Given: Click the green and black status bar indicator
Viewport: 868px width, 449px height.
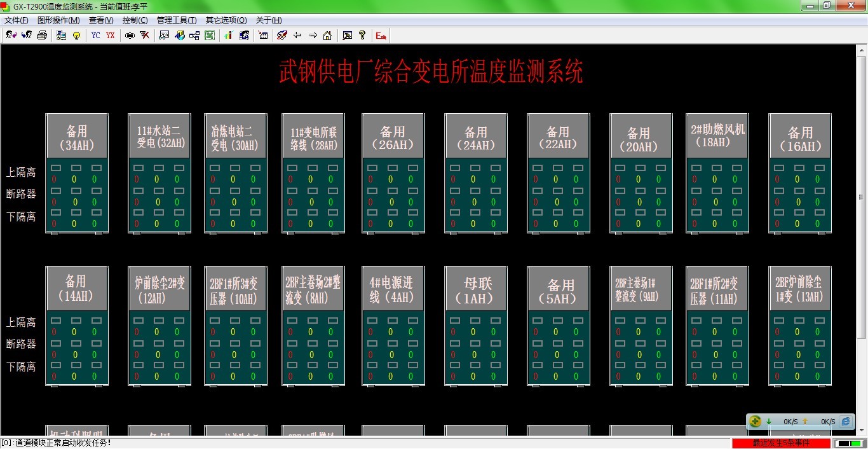Looking at the screenshot, I should point(848,443).
